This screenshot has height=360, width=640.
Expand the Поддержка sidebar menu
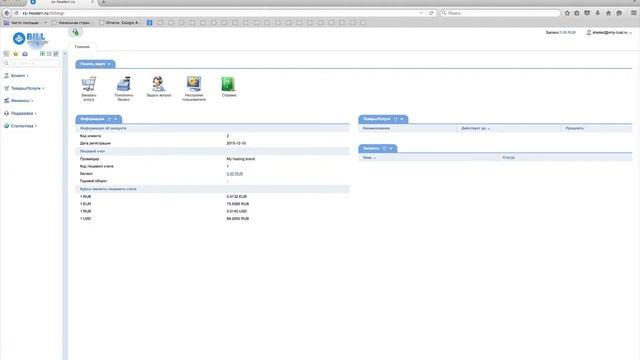coord(20,113)
